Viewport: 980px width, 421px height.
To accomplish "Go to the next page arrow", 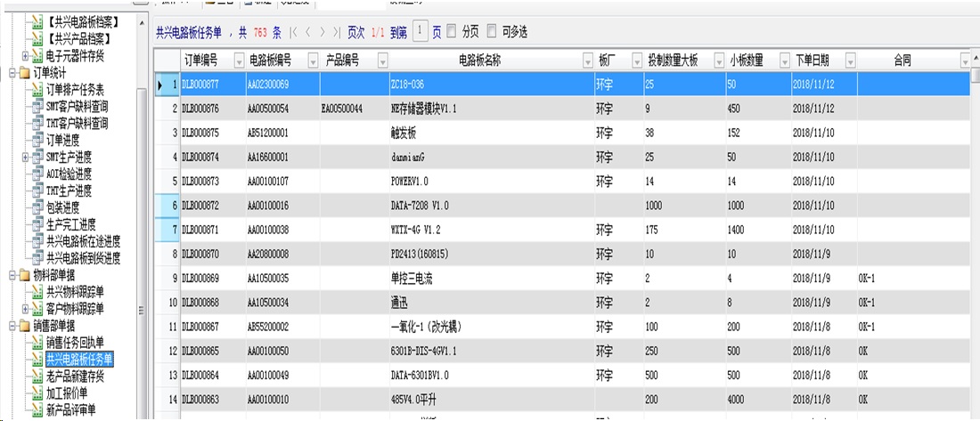I will (x=322, y=32).
